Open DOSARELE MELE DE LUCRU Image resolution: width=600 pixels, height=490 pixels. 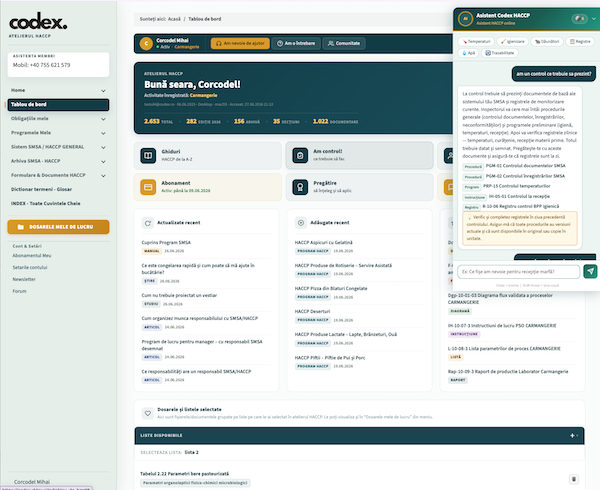58,227
